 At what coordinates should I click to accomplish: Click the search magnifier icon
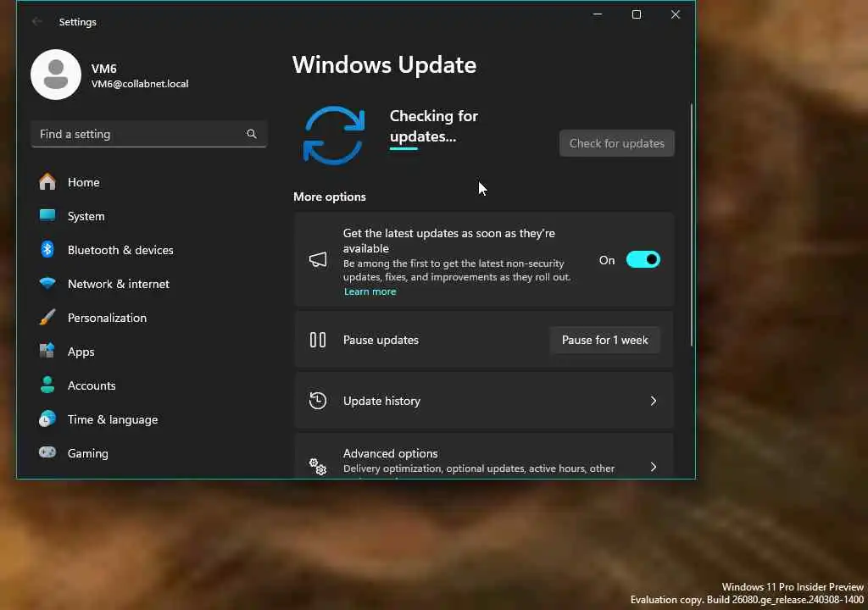251,134
